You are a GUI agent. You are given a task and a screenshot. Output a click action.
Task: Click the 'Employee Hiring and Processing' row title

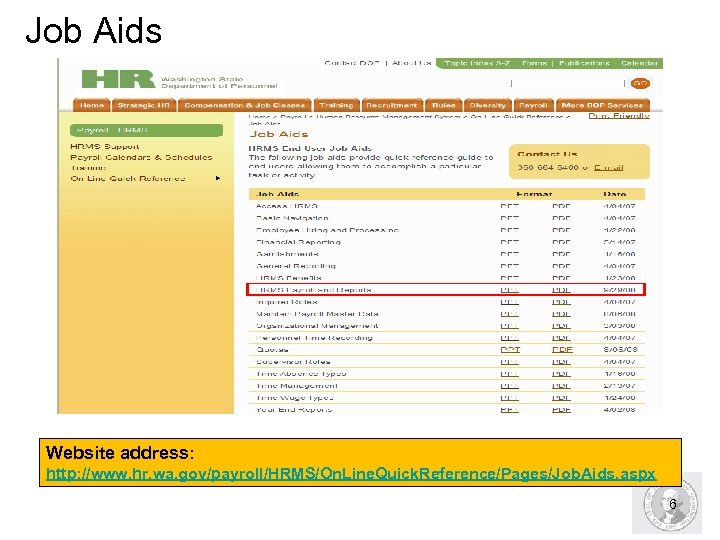pyautogui.click(x=327, y=230)
